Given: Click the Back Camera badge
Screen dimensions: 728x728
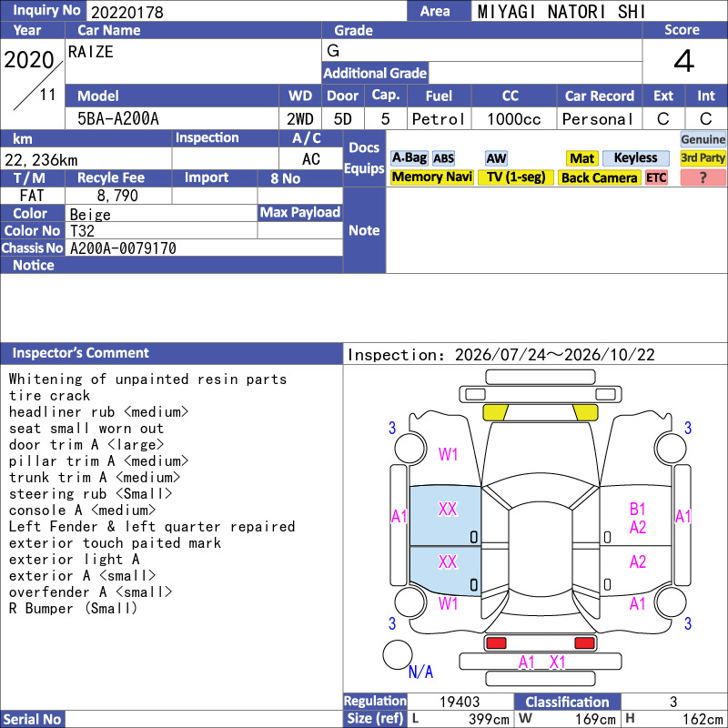Looking at the screenshot, I should [599, 177].
